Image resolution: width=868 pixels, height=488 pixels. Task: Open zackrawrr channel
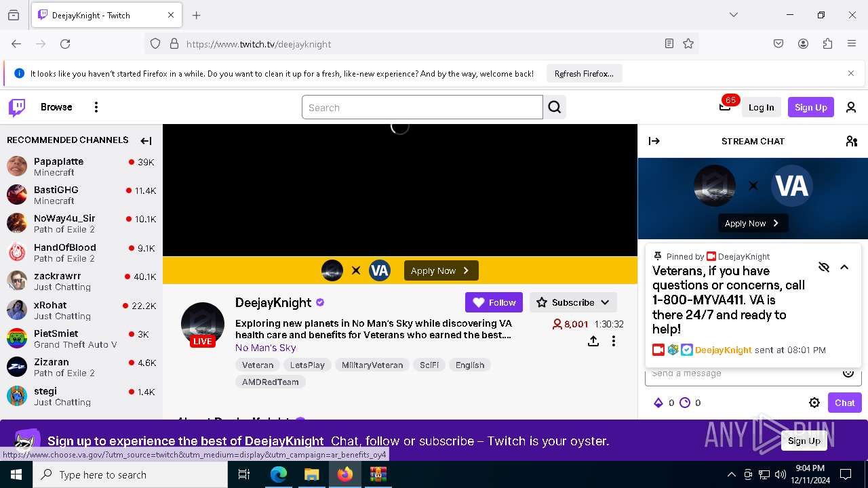81,281
